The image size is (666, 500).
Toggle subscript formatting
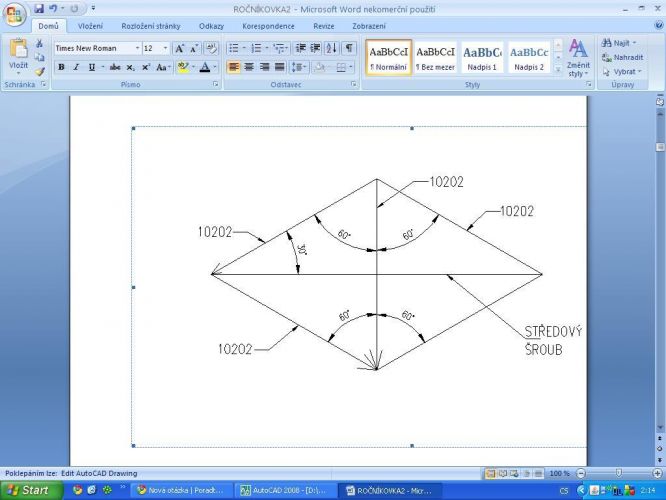[130, 67]
